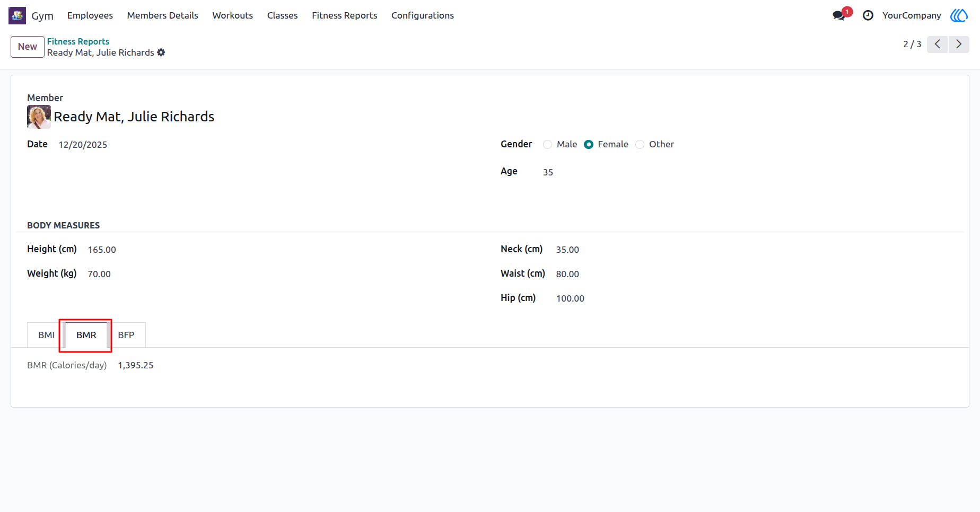Edit the Weight value 70.00

[99, 274]
